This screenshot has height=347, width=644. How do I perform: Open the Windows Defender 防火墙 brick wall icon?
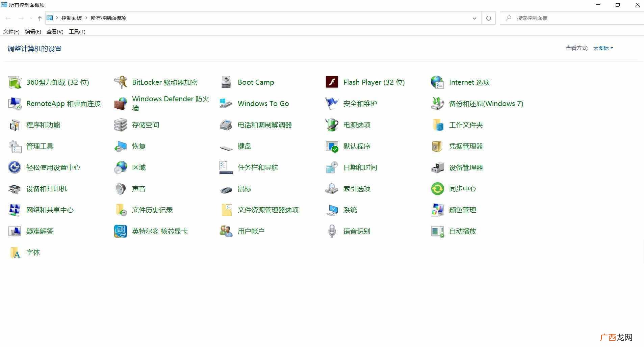click(120, 104)
